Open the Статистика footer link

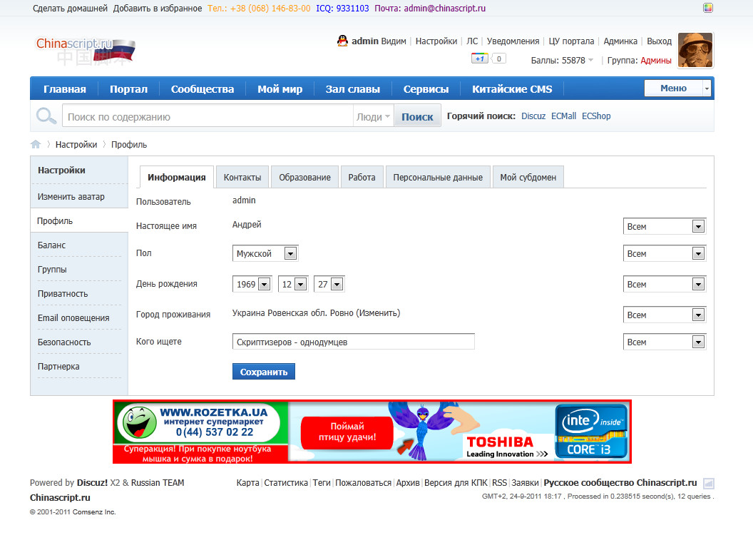click(286, 483)
